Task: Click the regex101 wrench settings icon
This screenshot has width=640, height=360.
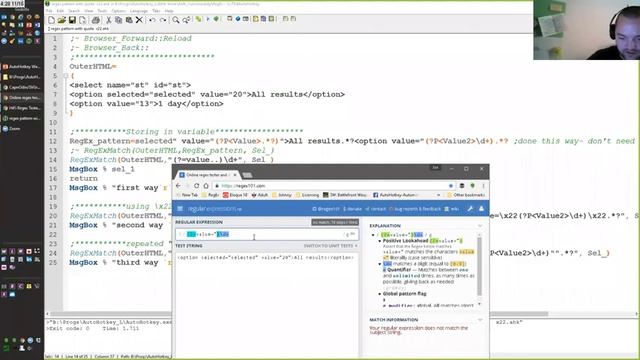Action: click(x=470, y=209)
